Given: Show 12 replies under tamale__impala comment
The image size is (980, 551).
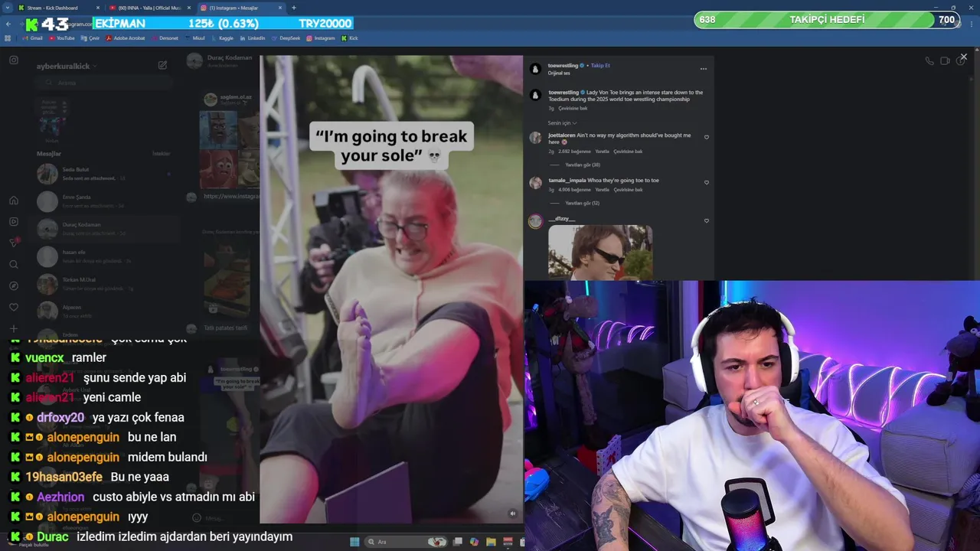Looking at the screenshot, I should pos(582,204).
